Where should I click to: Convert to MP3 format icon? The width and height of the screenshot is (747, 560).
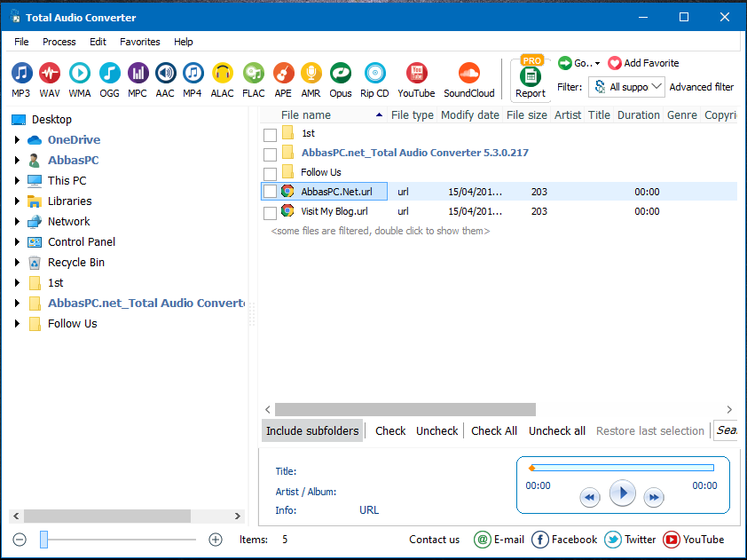coord(21,74)
